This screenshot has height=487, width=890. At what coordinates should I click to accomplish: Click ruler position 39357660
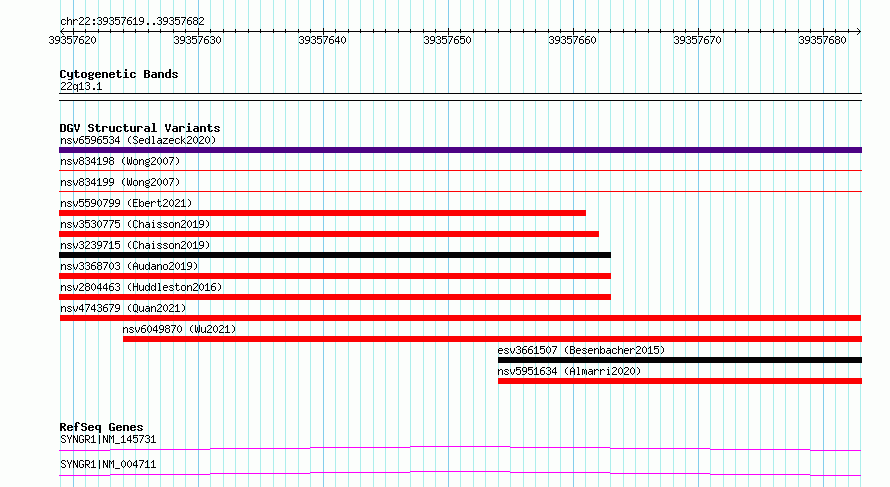(x=572, y=40)
